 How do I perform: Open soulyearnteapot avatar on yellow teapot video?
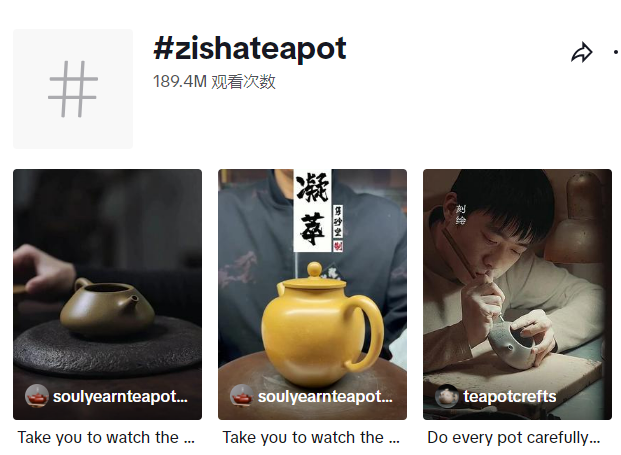tap(242, 396)
